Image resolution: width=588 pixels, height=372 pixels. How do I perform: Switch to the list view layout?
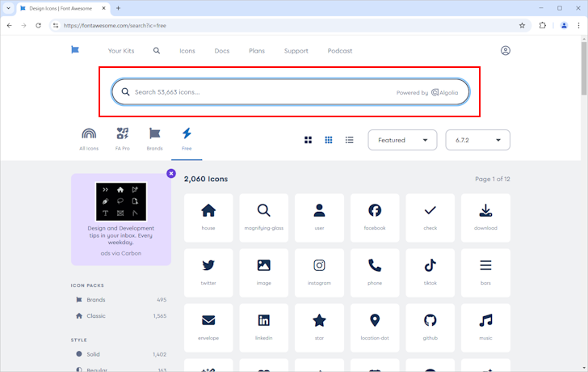[349, 140]
